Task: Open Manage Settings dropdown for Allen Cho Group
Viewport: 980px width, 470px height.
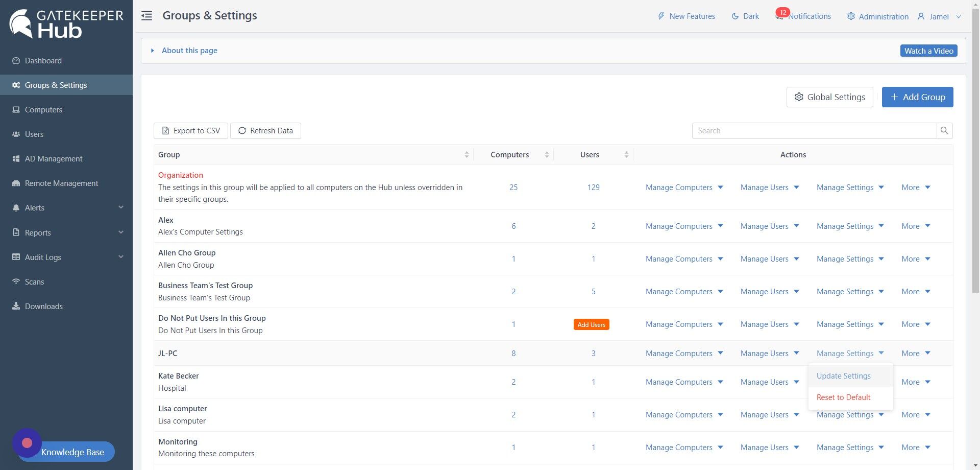Action: 850,259
